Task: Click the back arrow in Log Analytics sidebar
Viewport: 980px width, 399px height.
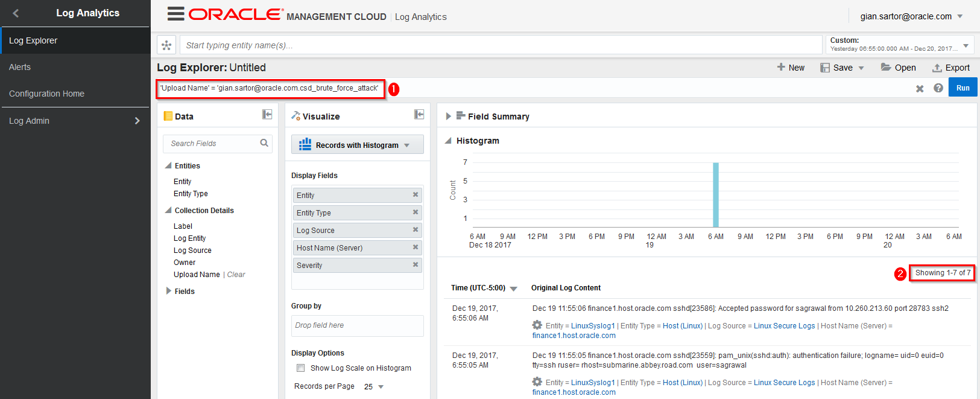Action: click(16, 13)
